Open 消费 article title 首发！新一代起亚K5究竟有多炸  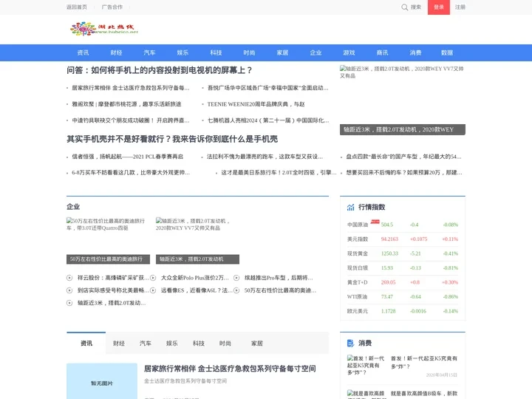point(424,362)
